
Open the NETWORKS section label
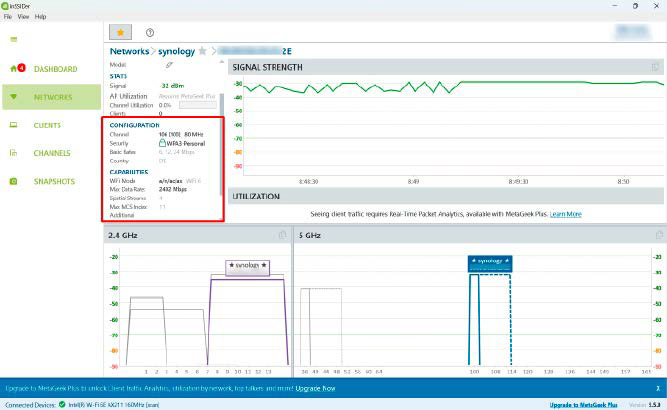[53, 97]
